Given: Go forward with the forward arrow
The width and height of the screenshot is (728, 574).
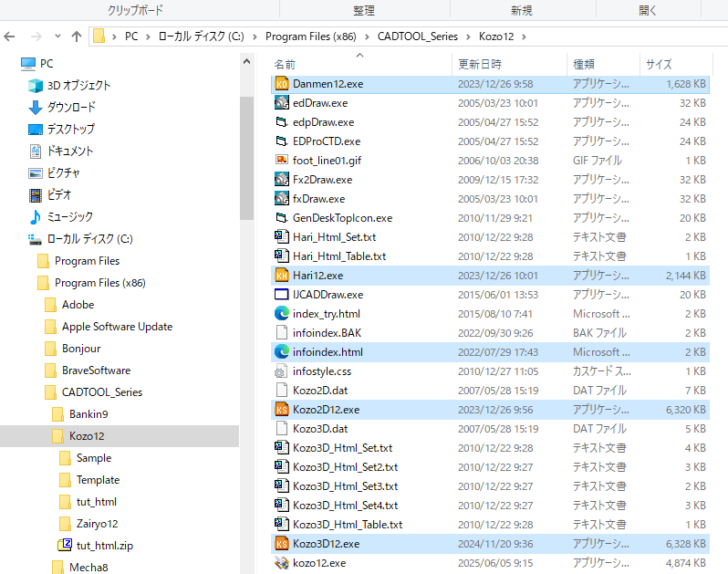Looking at the screenshot, I should (36, 37).
